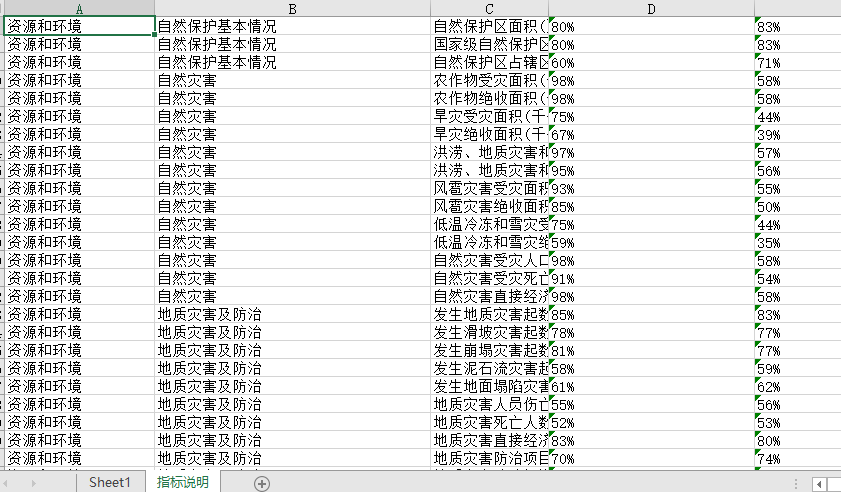Select cell 农作物受灾面积 in column C
Screen dimensions: 841x492
489,80
